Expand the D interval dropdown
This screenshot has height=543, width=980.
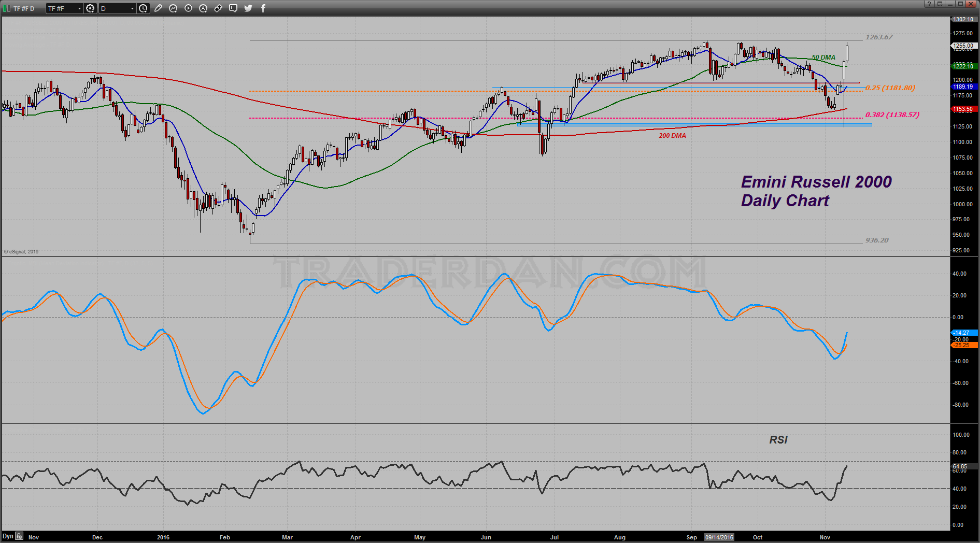132,8
